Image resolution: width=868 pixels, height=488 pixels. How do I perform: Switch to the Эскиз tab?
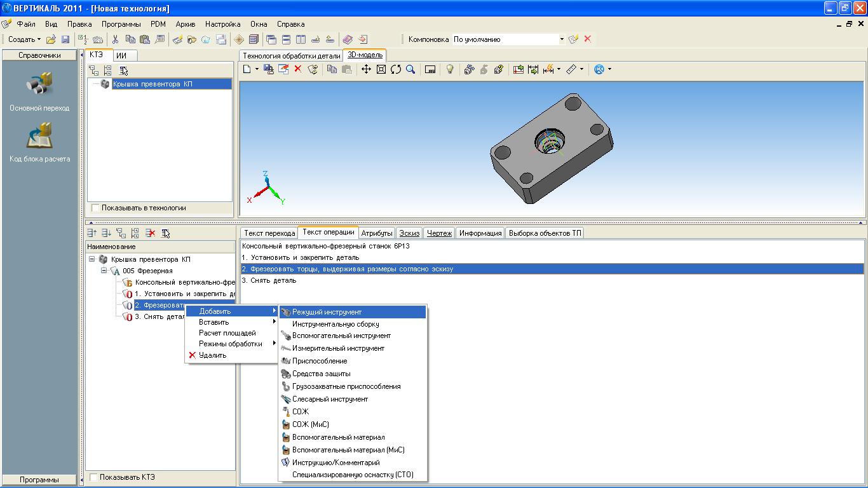409,233
